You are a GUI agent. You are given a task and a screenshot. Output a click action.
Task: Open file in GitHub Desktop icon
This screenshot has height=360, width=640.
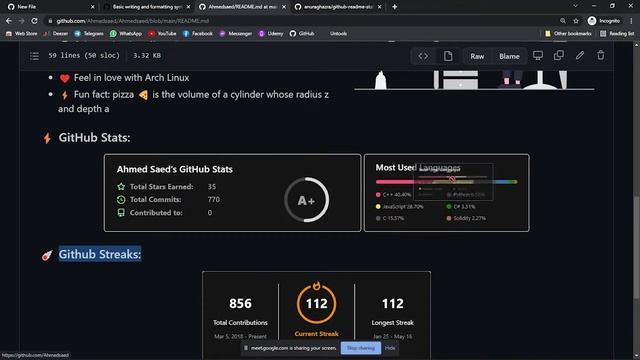pos(538,56)
